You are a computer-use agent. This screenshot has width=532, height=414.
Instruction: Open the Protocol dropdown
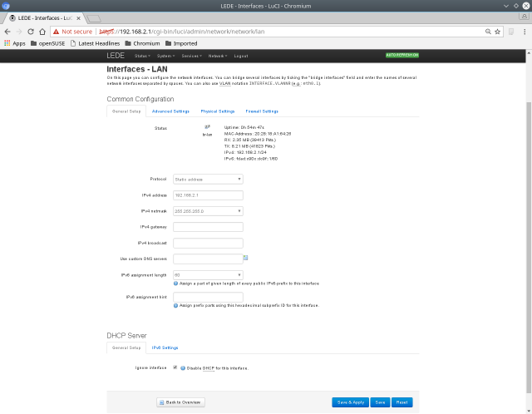coord(207,179)
